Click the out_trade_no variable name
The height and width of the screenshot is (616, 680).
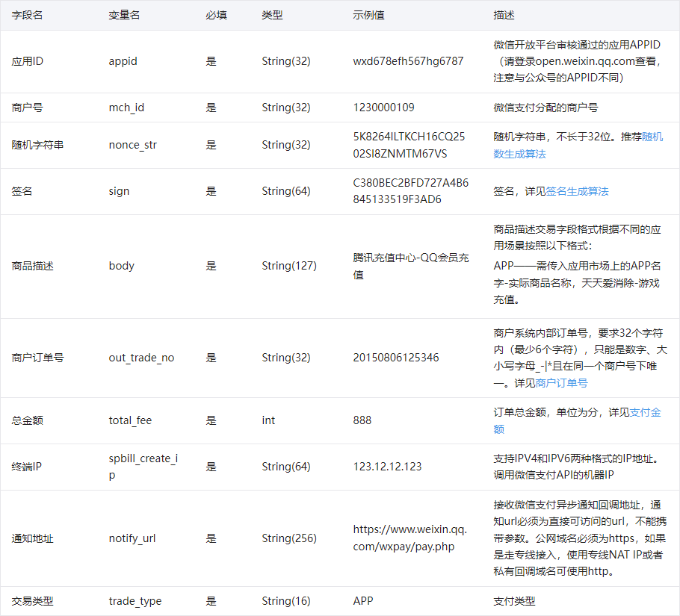click(141, 358)
